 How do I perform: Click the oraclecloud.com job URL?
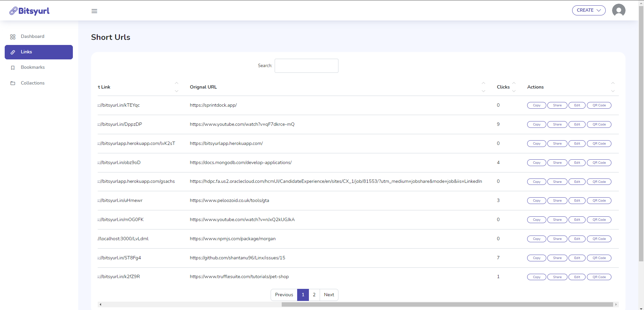pyautogui.click(x=336, y=182)
